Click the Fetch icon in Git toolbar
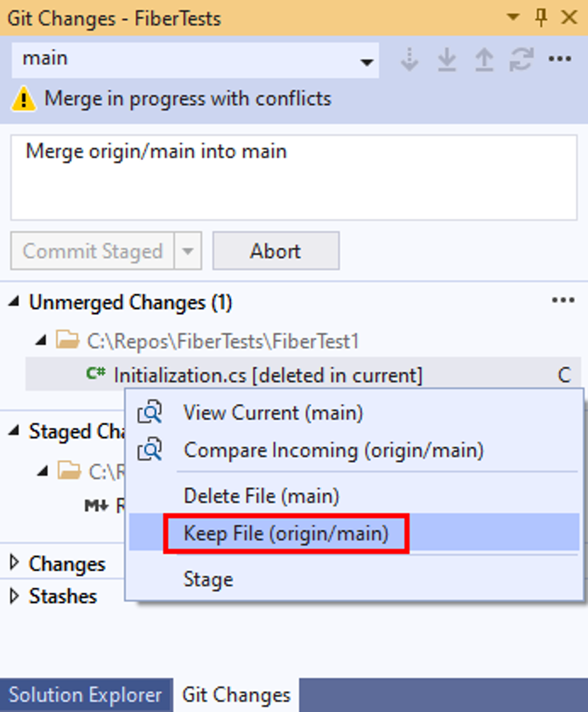The height and width of the screenshot is (712, 588). point(409,59)
